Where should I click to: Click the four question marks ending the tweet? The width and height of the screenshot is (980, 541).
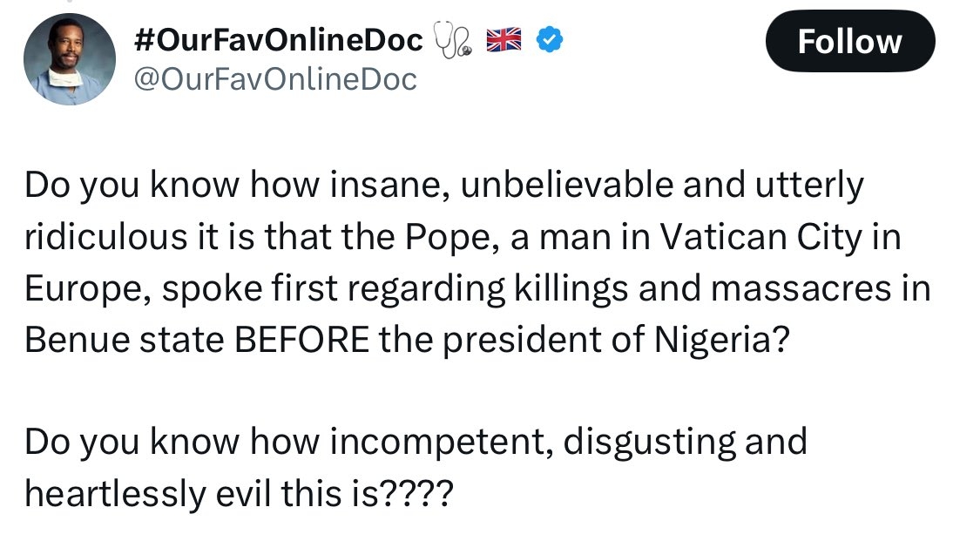tap(420, 493)
